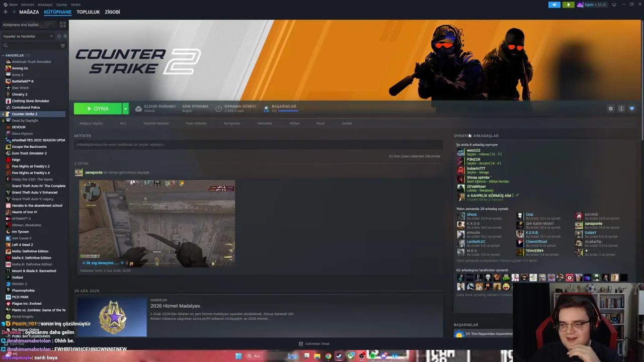Open the 2026 Hizmet Madalyası news item
The image size is (644, 362).
[x=175, y=306]
